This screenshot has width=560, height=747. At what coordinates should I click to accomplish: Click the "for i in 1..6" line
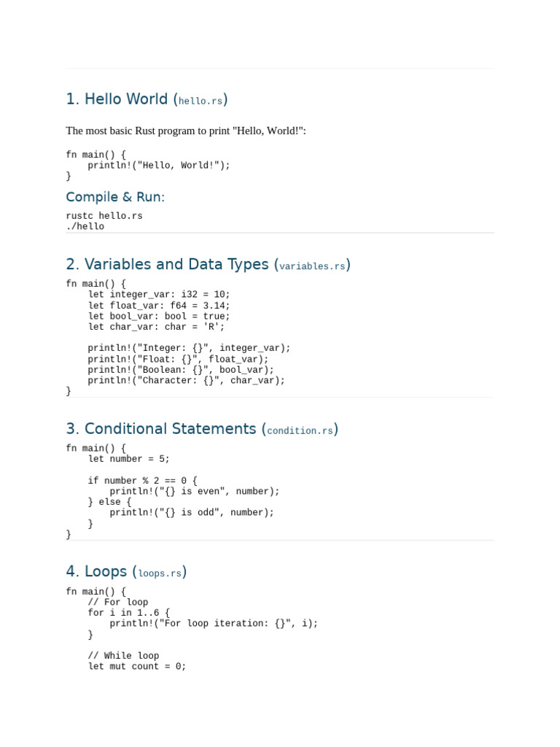129,613
